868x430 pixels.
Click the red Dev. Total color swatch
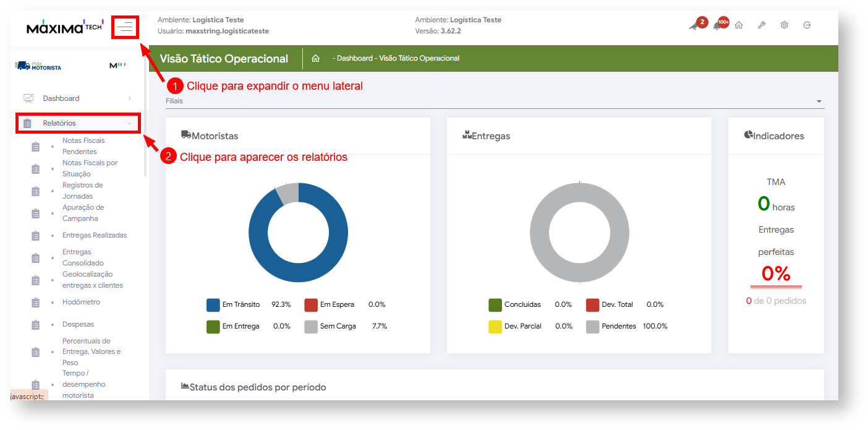coord(592,304)
